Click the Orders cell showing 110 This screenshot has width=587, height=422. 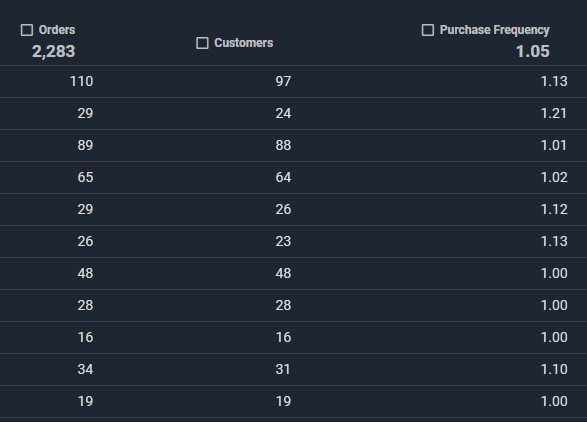coord(82,81)
